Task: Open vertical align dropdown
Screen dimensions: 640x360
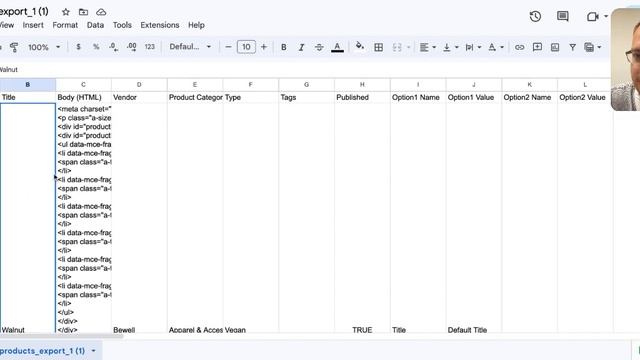Action: 451,47
